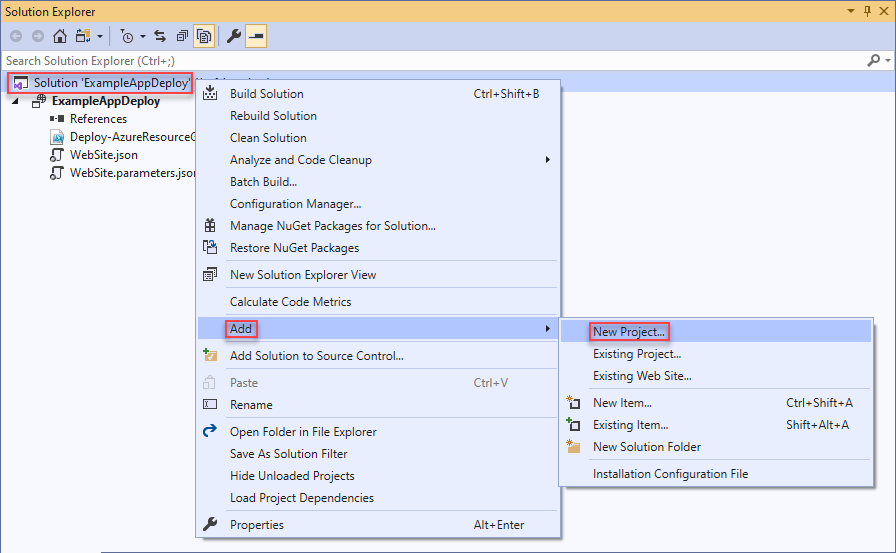
Task: Open the Solution Explorer window position menu
Action: pyautogui.click(x=851, y=11)
